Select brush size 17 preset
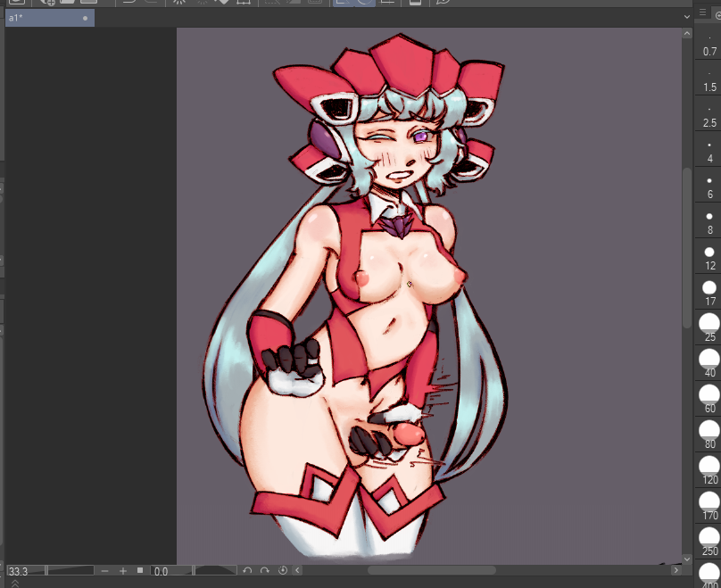Viewport: 721px width, 588px height. [x=709, y=295]
